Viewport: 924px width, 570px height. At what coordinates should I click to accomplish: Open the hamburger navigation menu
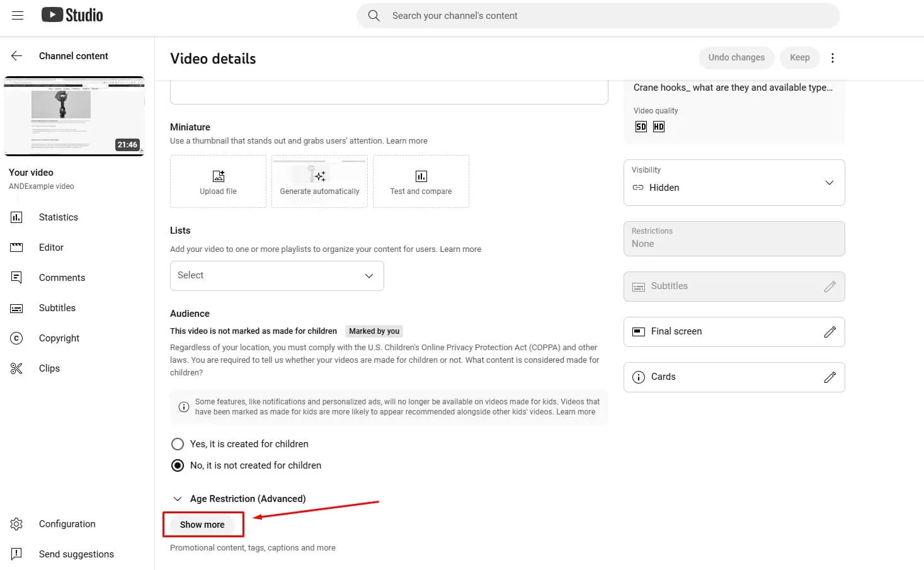pyautogui.click(x=18, y=16)
